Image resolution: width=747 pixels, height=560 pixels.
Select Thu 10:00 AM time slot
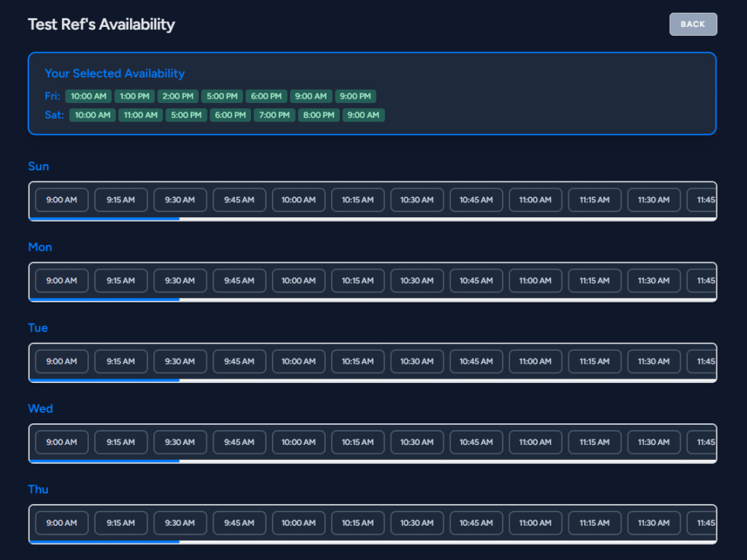tap(299, 523)
